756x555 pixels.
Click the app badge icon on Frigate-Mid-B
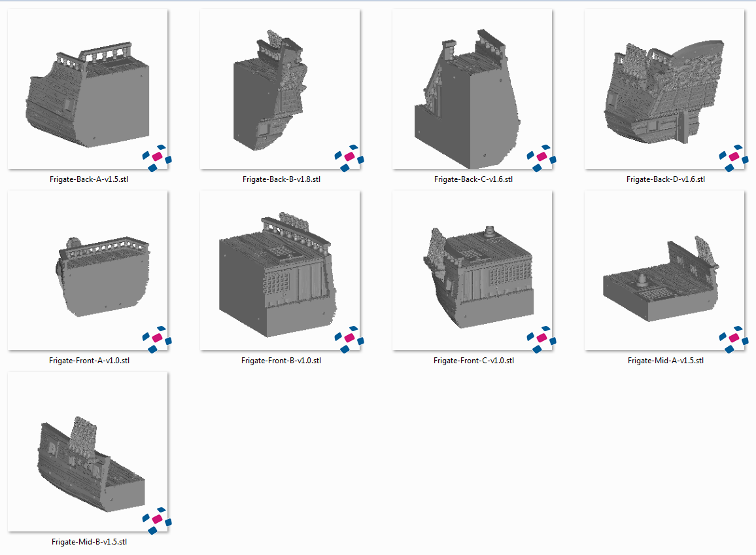pyautogui.click(x=157, y=521)
